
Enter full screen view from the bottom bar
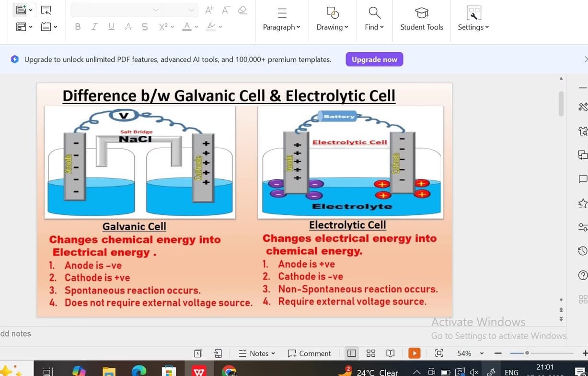(x=439, y=353)
